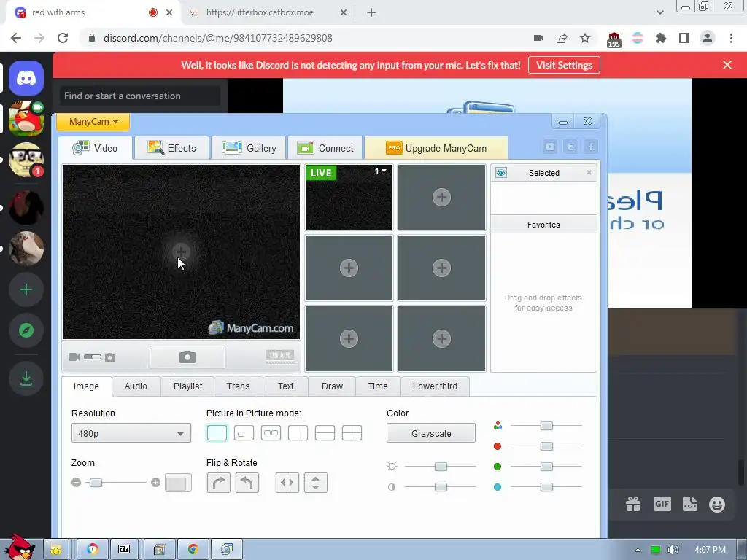The image size is (747, 560).
Task: Select side-by-side boxes picture in picture mode
Action: click(271, 433)
